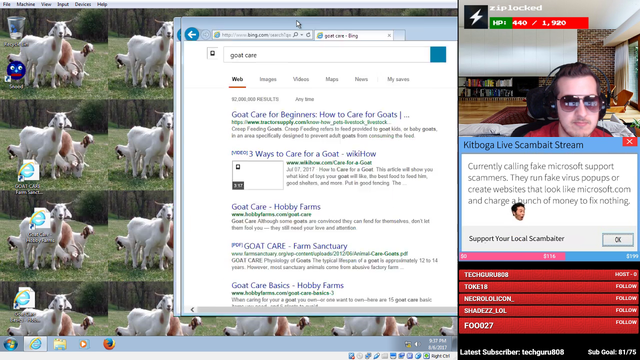
Task: Click the lightning bolt ziplocked icon
Action: 476,17
